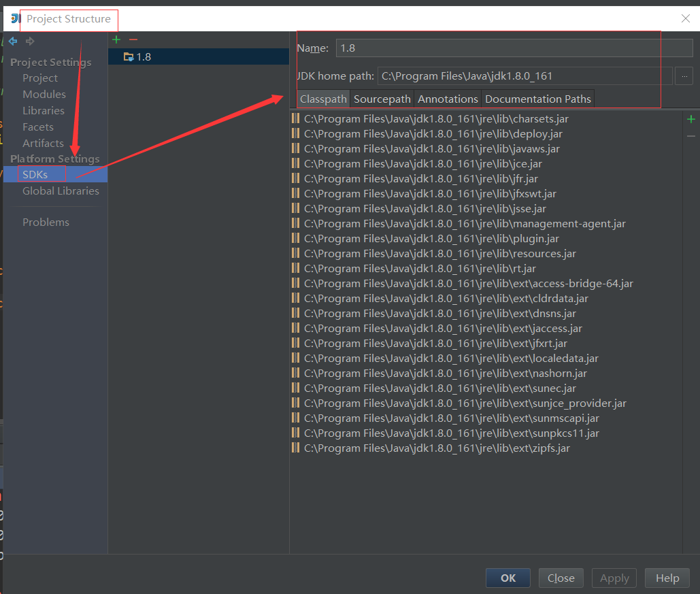Click the Close button
The image size is (700, 594).
tap(561, 578)
